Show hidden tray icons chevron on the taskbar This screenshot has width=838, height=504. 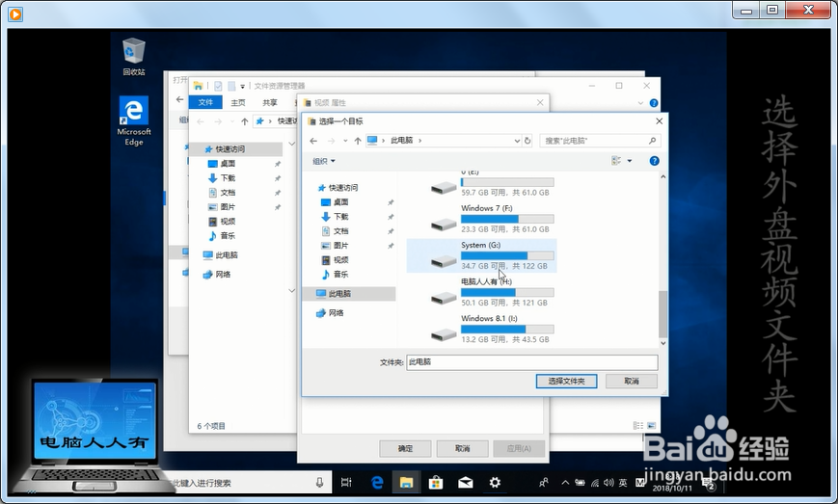click(x=565, y=483)
